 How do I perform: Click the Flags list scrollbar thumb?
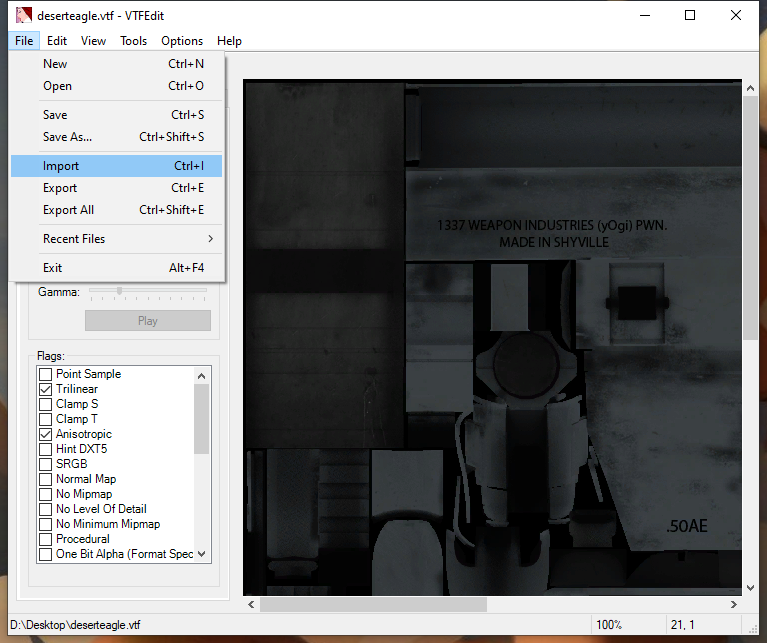202,419
